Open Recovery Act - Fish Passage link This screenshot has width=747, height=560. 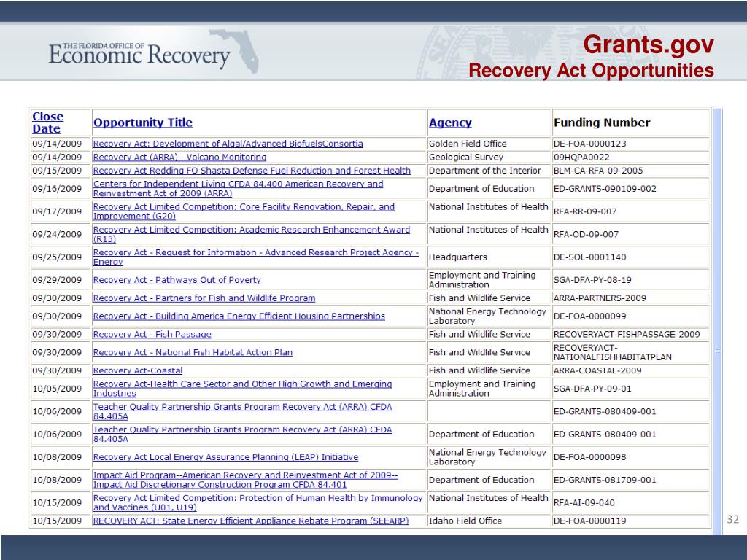click(x=152, y=334)
